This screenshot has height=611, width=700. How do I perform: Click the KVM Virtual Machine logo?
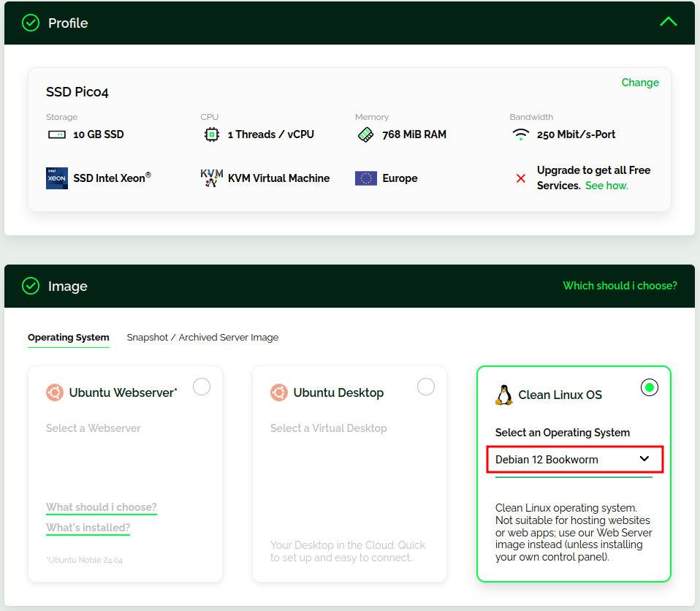tap(211, 178)
